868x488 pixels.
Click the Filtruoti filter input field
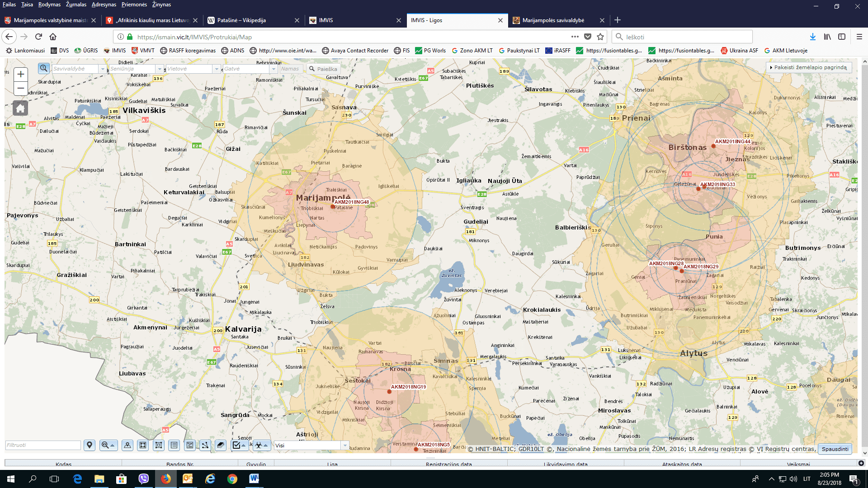pos(43,445)
